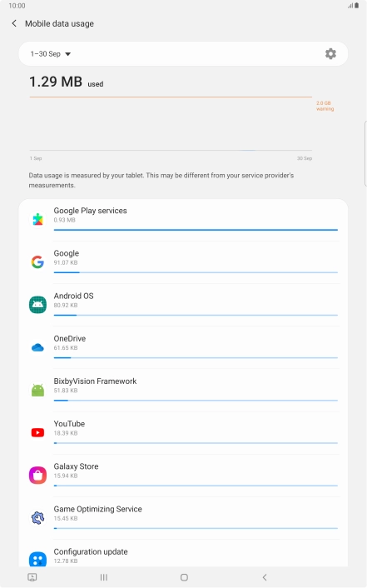The height and width of the screenshot is (588, 367).
Task: Tap the 1.29 MB used total
Action: point(67,82)
